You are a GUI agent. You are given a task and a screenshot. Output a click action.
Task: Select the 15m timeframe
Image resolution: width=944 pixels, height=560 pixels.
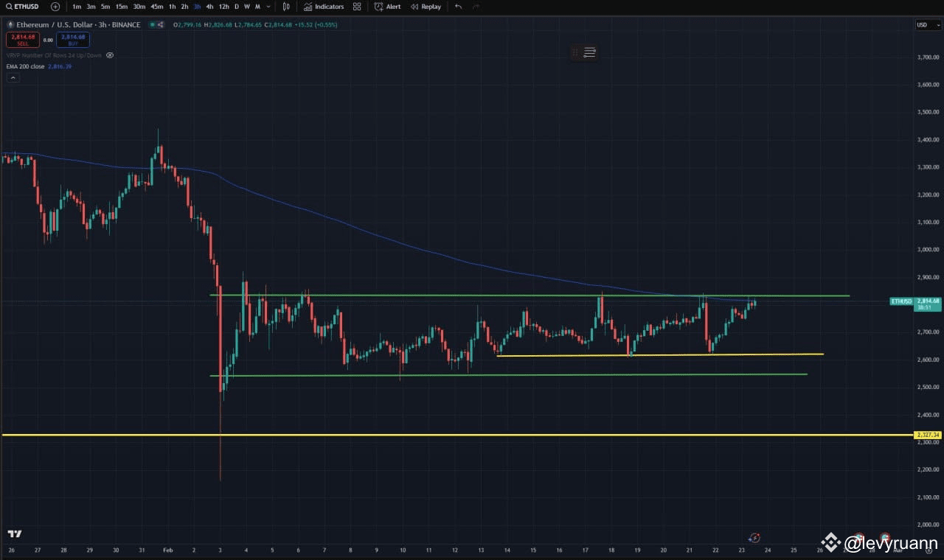[x=121, y=7]
